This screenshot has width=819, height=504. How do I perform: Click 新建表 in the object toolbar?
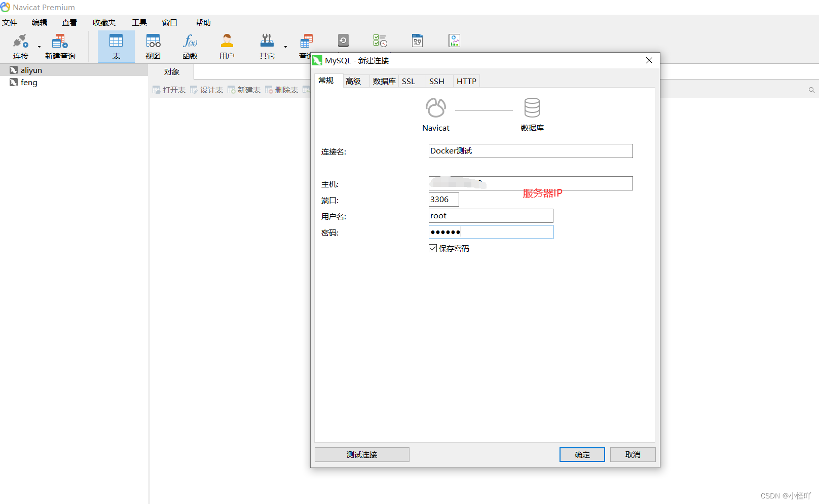coord(244,90)
